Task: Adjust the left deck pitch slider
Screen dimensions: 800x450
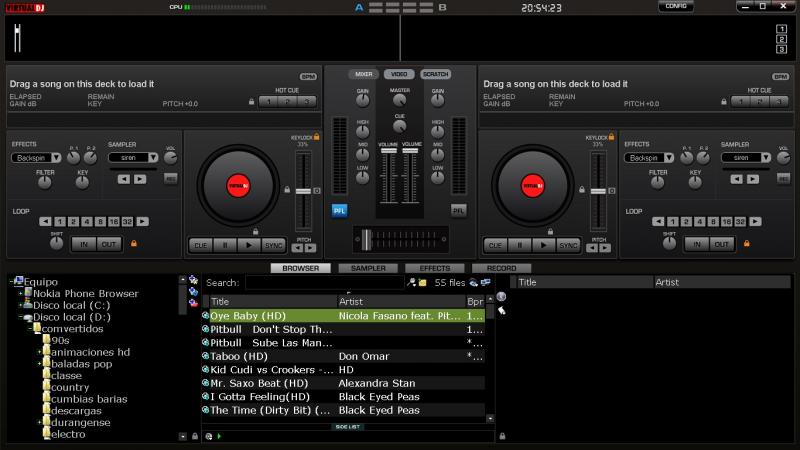Action: click(x=303, y=191)
